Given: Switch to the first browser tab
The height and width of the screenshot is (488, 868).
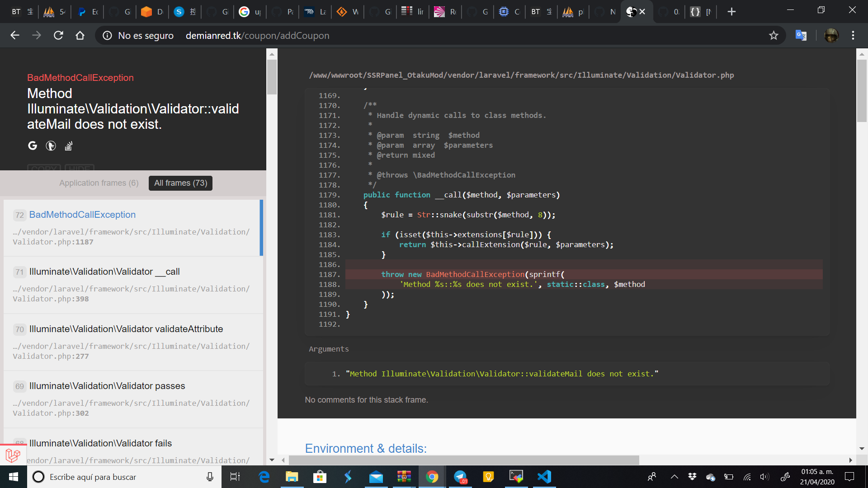Looking at the screenshot, I should (22, 11).
